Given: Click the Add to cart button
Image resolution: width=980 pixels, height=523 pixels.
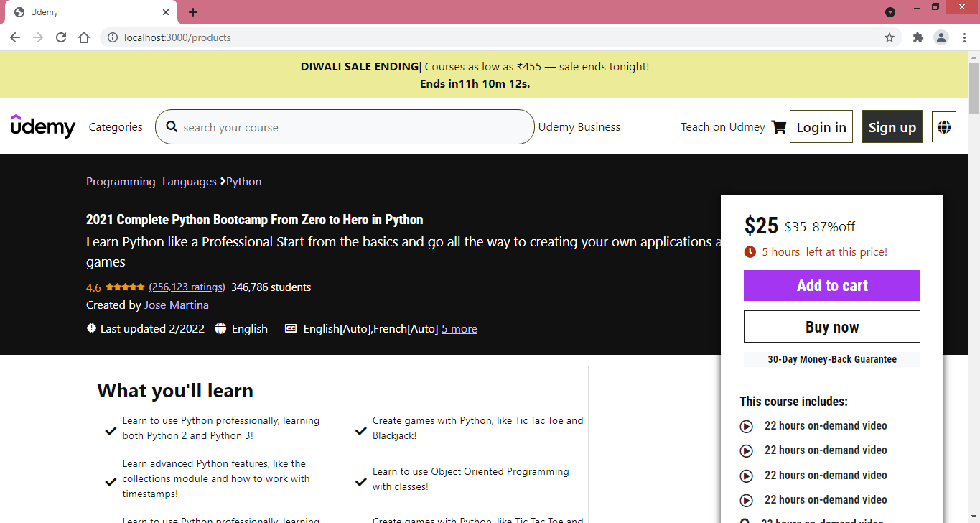Looking at the screenshot, I should [x=831, y=285].
